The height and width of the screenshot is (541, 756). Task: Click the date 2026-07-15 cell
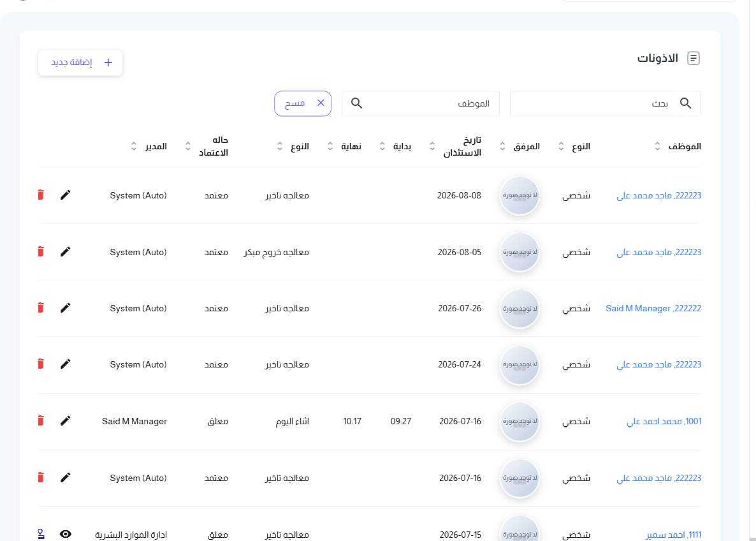460,534
